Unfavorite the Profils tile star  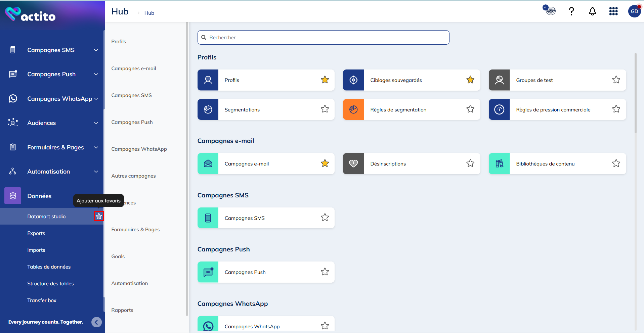pyautogui.click(x=325, y=80)
